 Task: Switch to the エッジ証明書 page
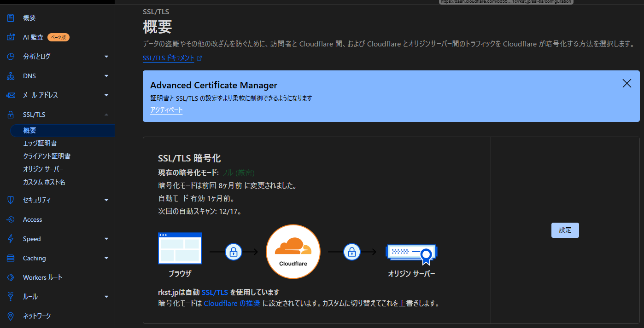41,143
